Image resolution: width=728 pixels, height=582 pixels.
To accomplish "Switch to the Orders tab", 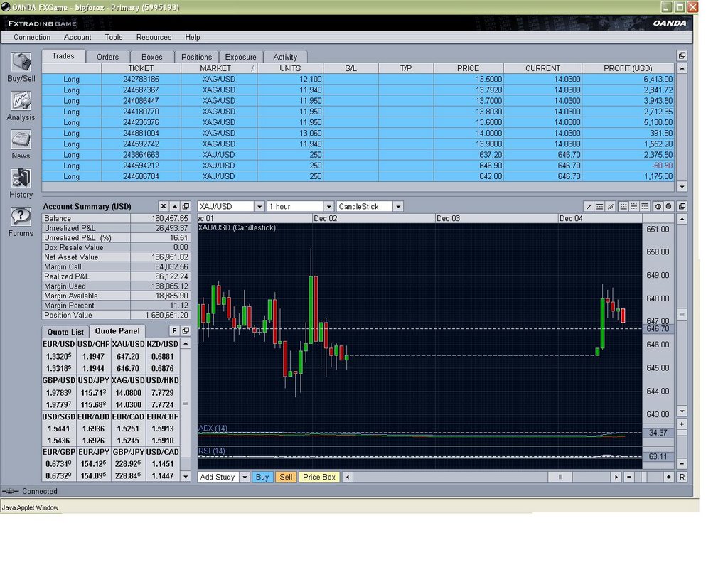I will pos(108,57).
